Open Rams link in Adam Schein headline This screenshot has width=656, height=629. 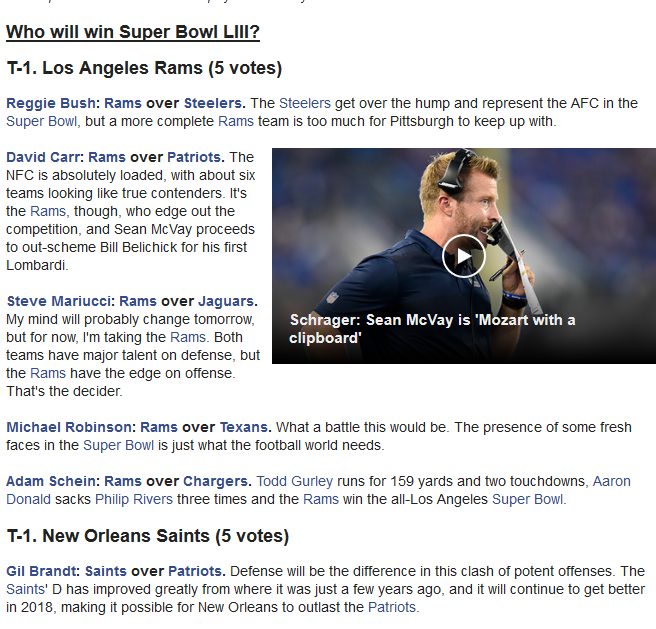123,481
